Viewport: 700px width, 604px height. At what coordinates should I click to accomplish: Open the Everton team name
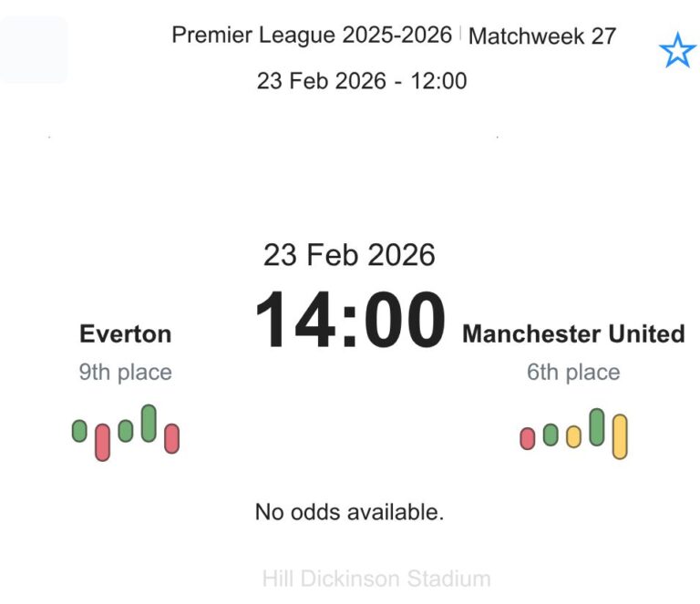(126, 333)
